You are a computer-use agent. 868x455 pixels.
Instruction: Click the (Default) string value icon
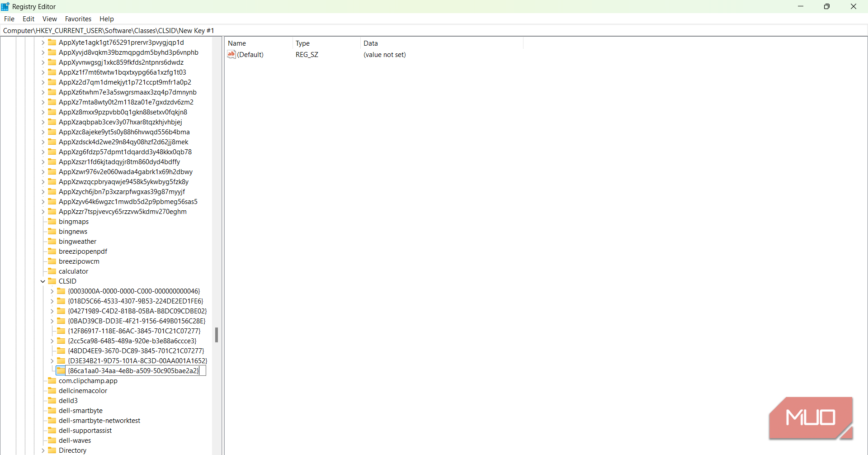pyautogui.click(x=231, y=54)
